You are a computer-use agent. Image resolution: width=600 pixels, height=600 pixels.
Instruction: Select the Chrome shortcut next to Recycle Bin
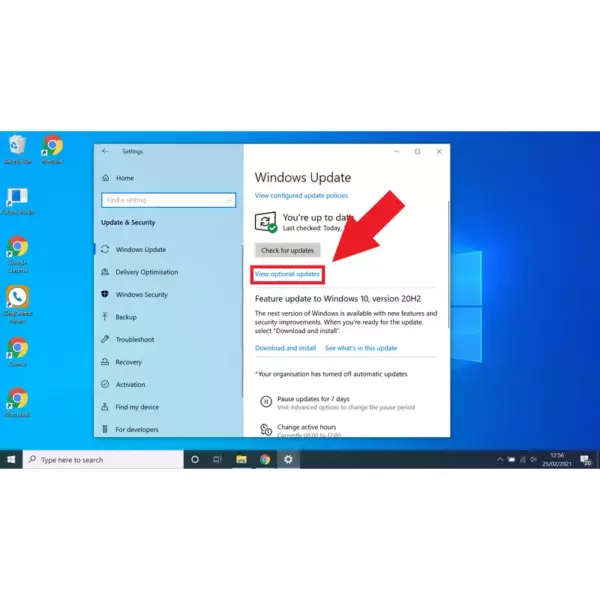52,150
